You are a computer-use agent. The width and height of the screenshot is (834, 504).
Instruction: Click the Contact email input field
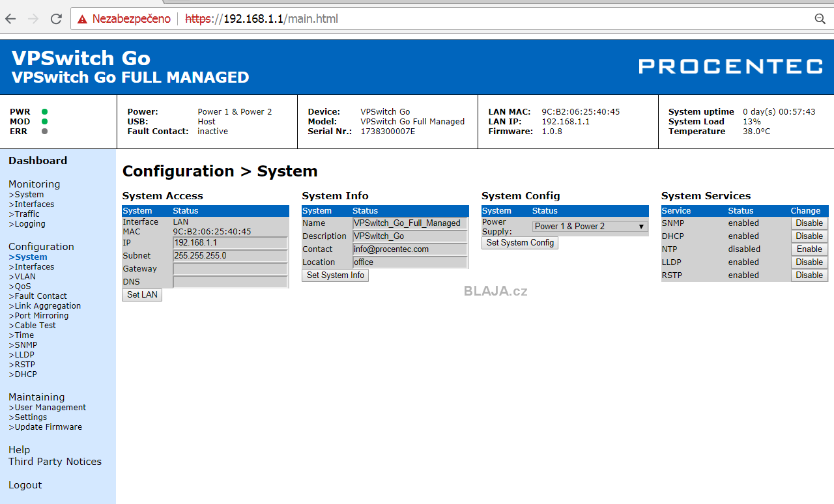pyautogui.click(x=410, y=249)
